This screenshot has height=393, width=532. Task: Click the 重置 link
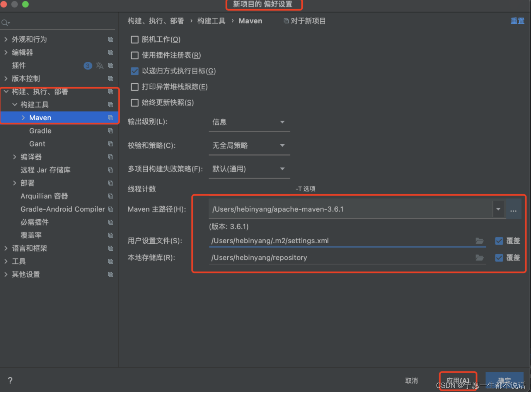(517, 21)
